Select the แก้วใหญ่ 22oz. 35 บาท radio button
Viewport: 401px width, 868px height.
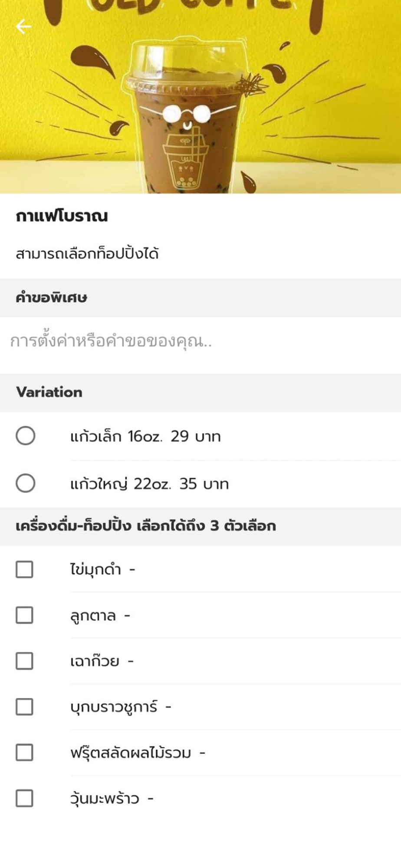25,483
